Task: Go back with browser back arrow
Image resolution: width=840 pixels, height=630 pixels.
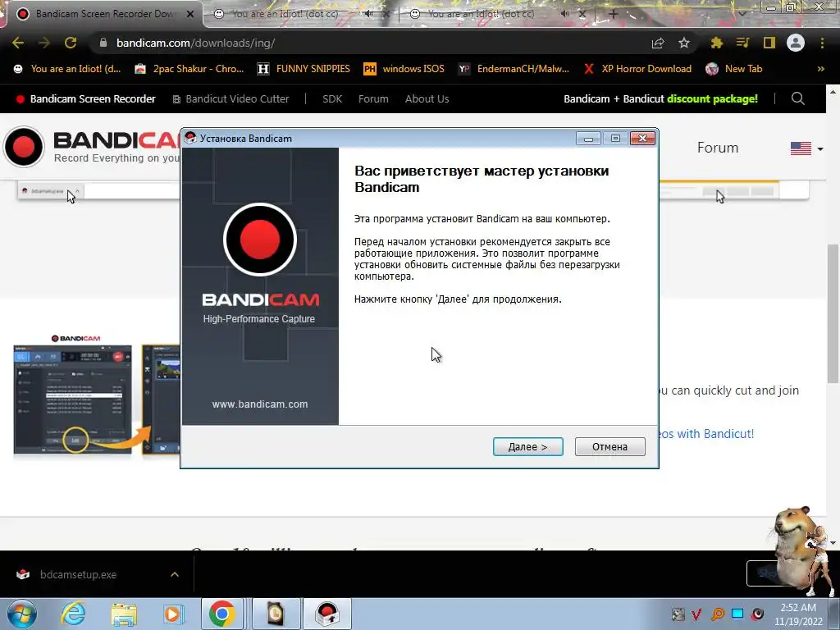Action: (x=18, y=43)
